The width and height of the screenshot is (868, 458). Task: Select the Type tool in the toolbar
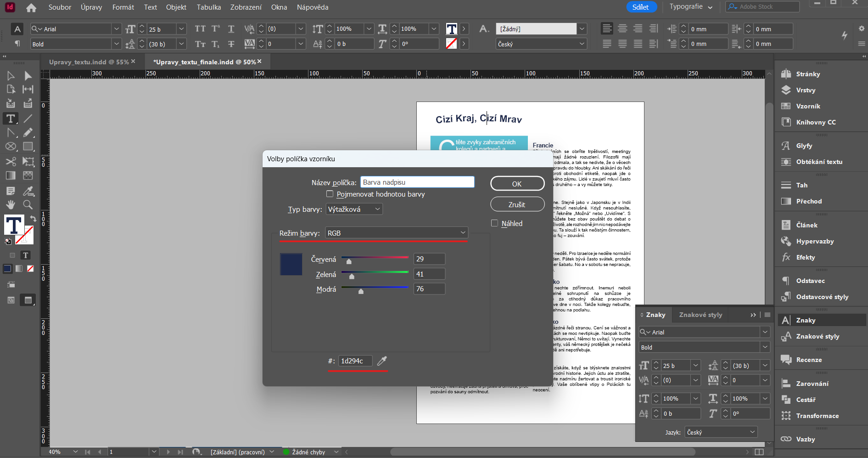[10, 118]
